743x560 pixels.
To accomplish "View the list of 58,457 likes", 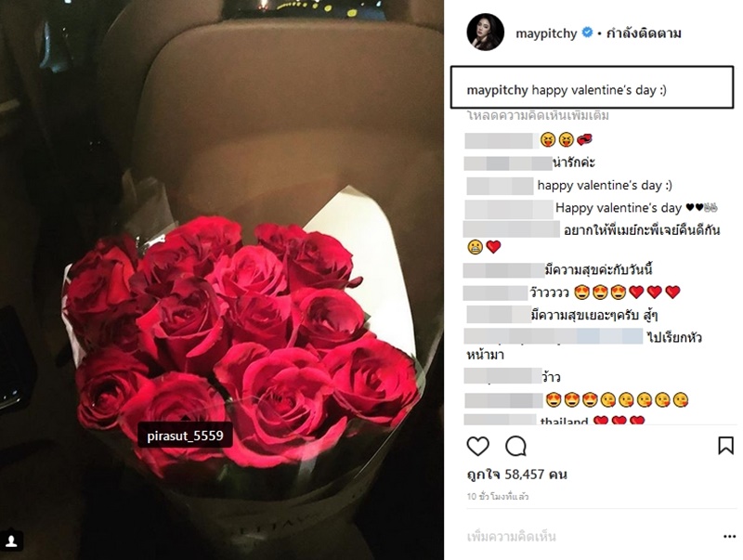I will (x=516, y=475).
